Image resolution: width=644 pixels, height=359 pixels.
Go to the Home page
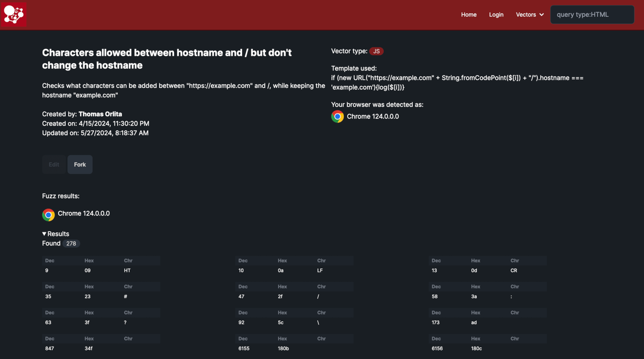pyautogui.click(x=469, y=15)
